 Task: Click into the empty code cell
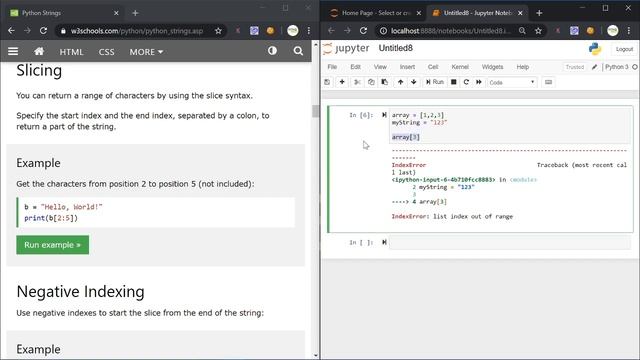point(510,242)
